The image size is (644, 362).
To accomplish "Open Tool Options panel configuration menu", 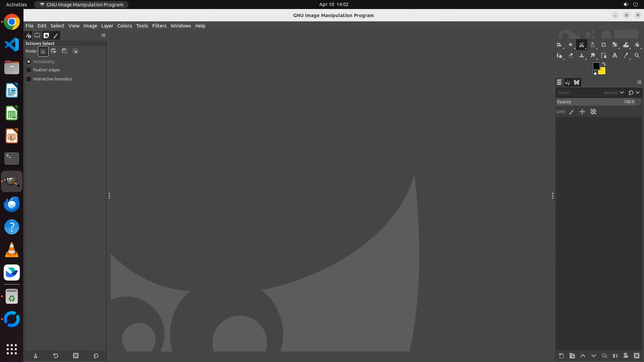I will pos(103,35).
